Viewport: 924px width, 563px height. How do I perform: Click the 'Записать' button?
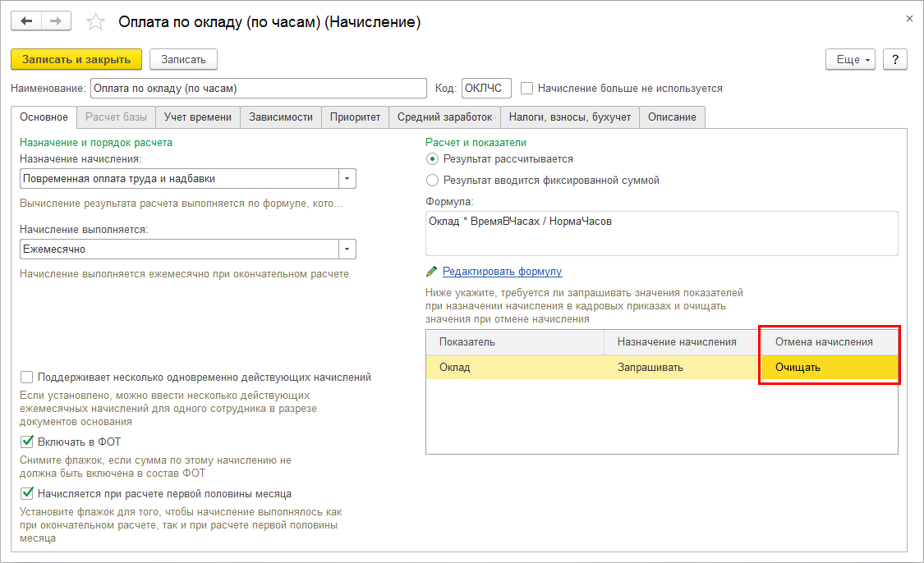pyautogui.click(x=183, y=59)
